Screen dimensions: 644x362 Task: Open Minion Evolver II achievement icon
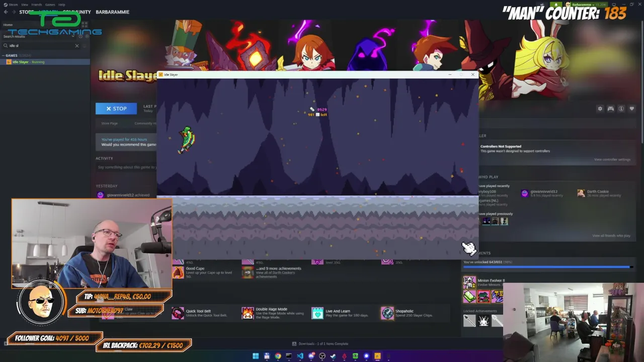469,282
